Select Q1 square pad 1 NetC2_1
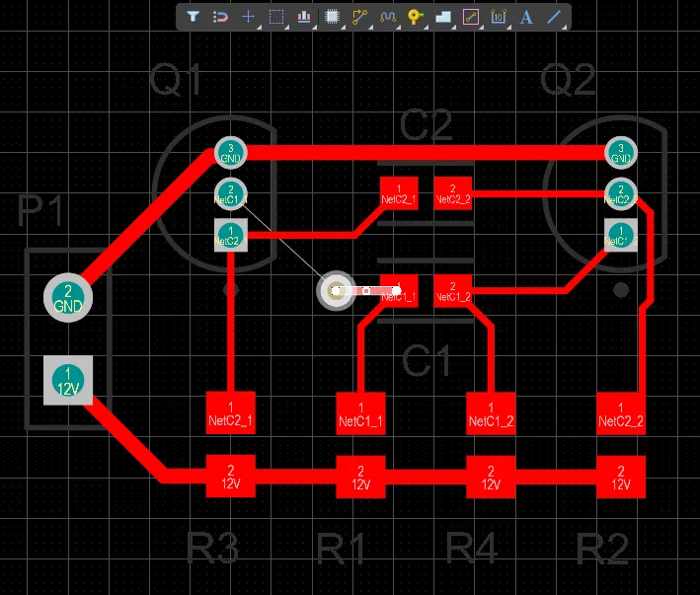The height and width of the screenshot is (595, 700). coord(231,235)
